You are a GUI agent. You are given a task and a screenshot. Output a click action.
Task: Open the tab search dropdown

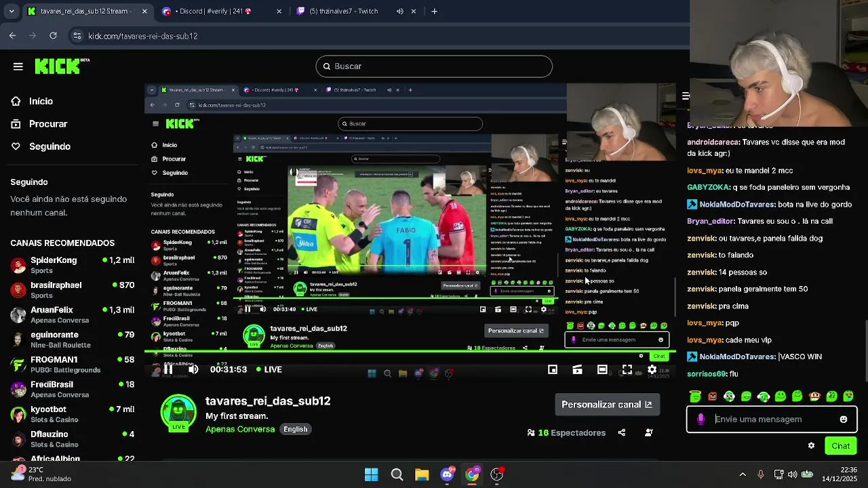pos(12,11)
